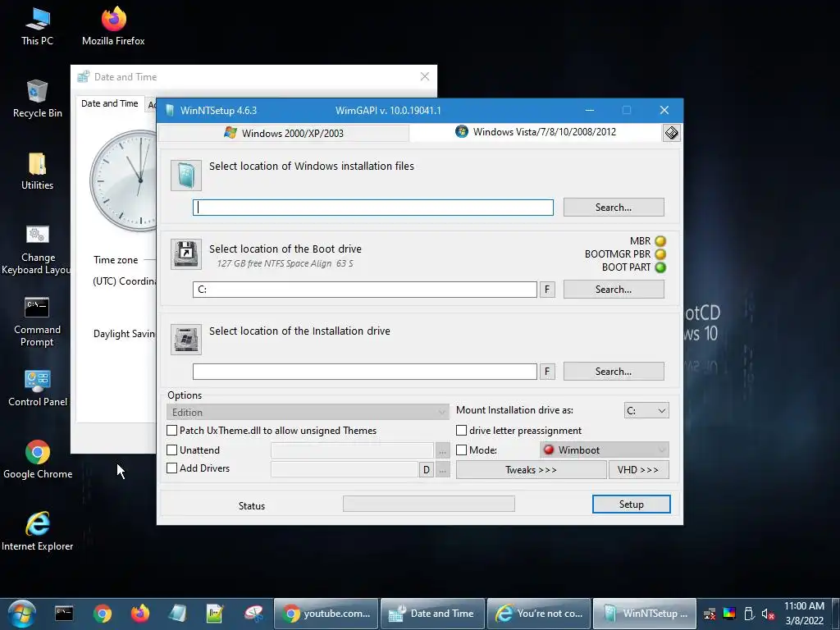The width and height of the screenshot is (840, 630).
Task: Click the Windows Start orb
Action: [22, 614]
